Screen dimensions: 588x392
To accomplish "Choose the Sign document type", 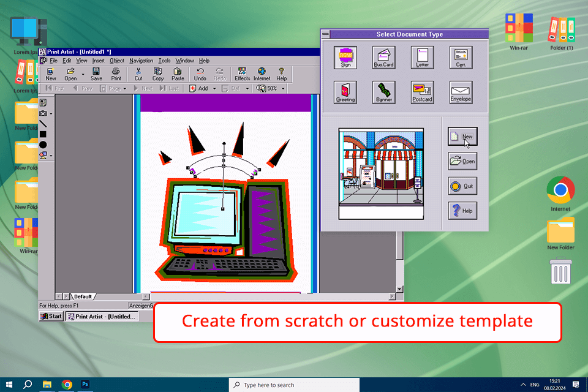I will pyautogui.click(x=345, y=58).
